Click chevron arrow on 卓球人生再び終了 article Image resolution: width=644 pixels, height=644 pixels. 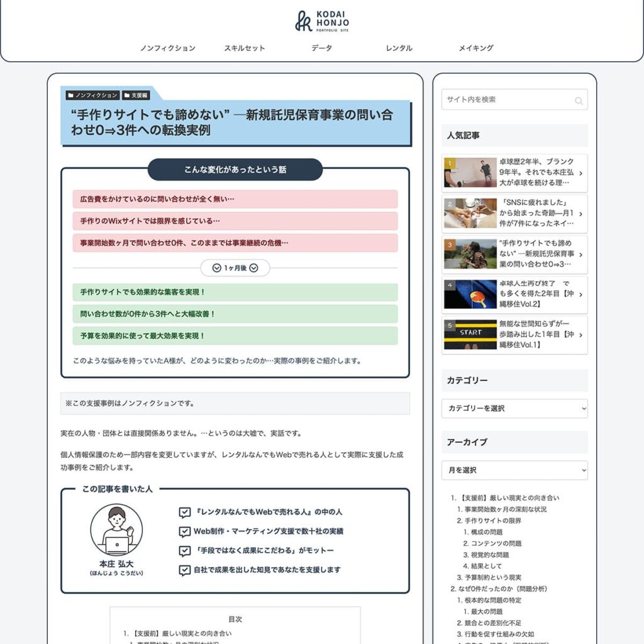point(580,294)
